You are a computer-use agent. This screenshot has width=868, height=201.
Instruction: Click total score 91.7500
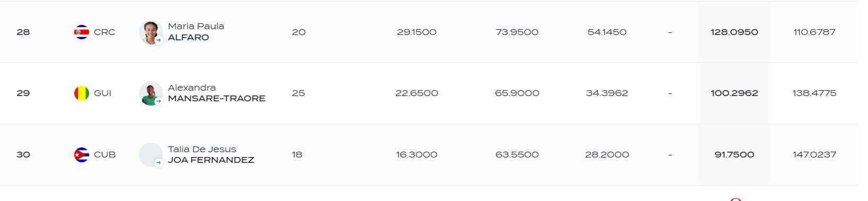734,155
